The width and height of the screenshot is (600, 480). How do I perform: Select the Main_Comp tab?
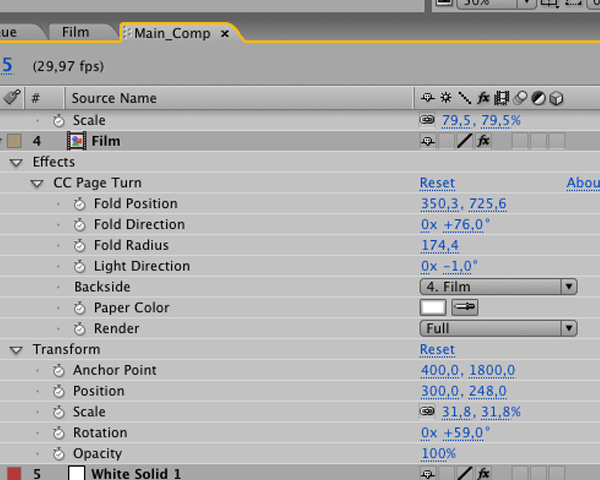[172, 33]
